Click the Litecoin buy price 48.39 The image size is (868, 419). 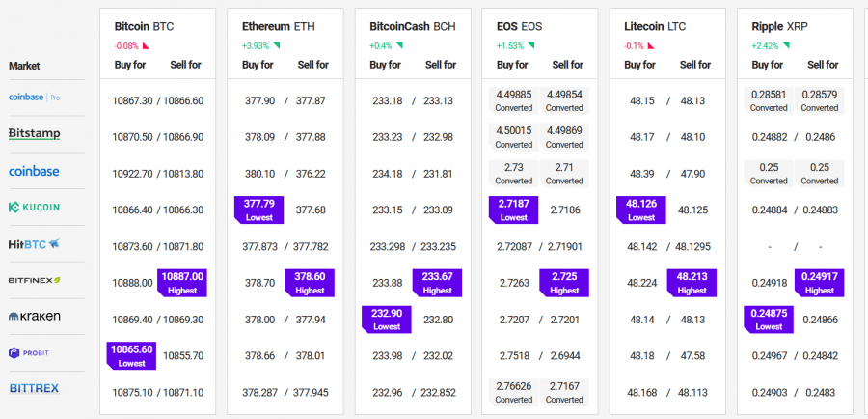pos(641,174)
